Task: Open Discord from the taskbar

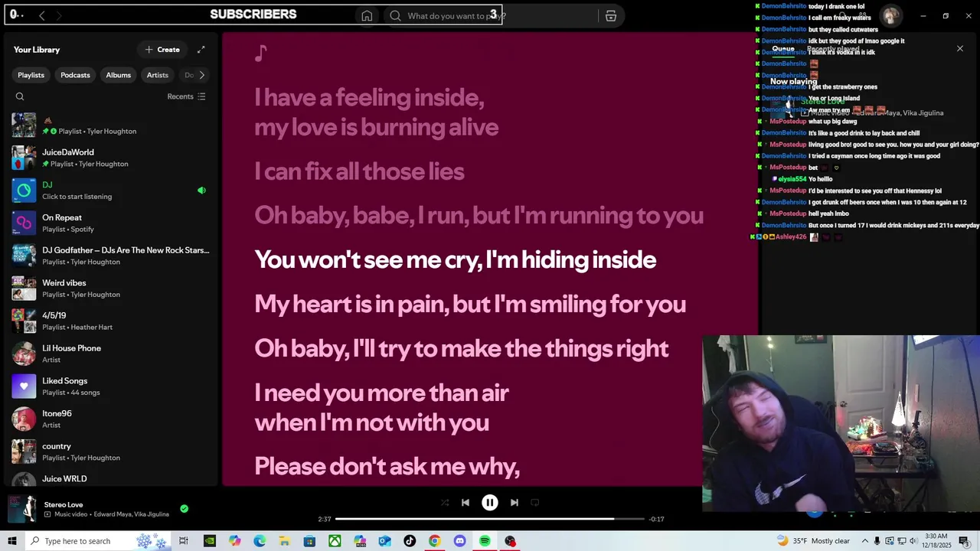Action: point(459,541)
